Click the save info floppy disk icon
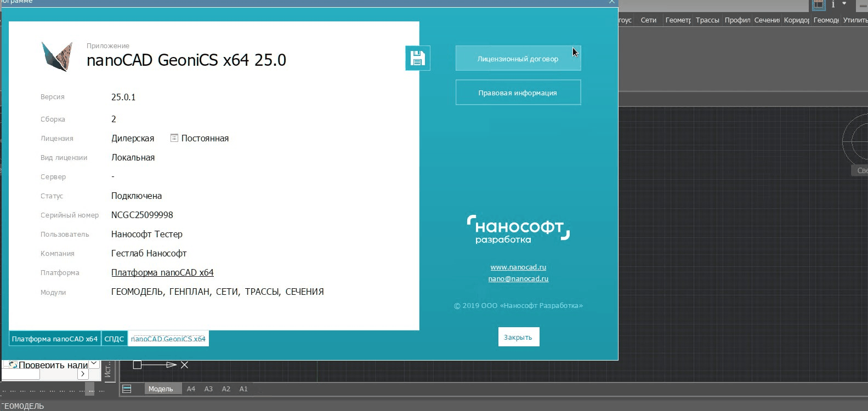The image size is (868, 411). point(417,58)
